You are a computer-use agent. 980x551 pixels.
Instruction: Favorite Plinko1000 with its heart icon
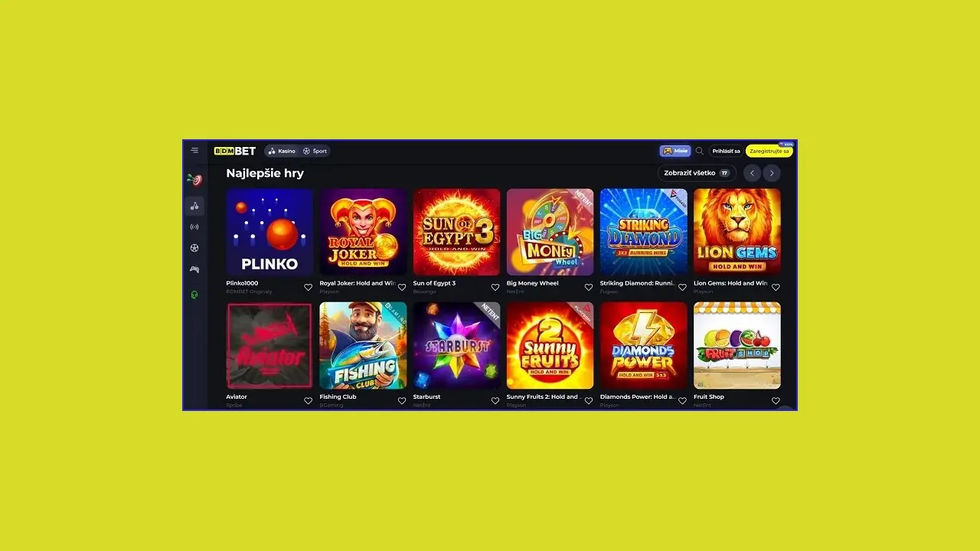point(309,288)
